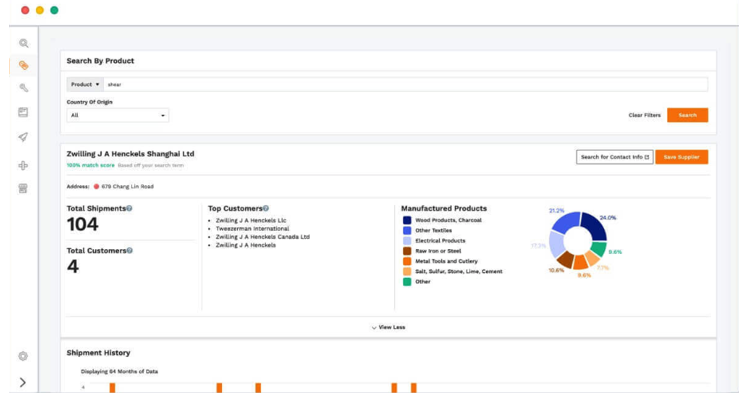The width and height of the screenshot is (746, 401).
Task: Click the orange Search button
Action: click(x=687, y=115)
